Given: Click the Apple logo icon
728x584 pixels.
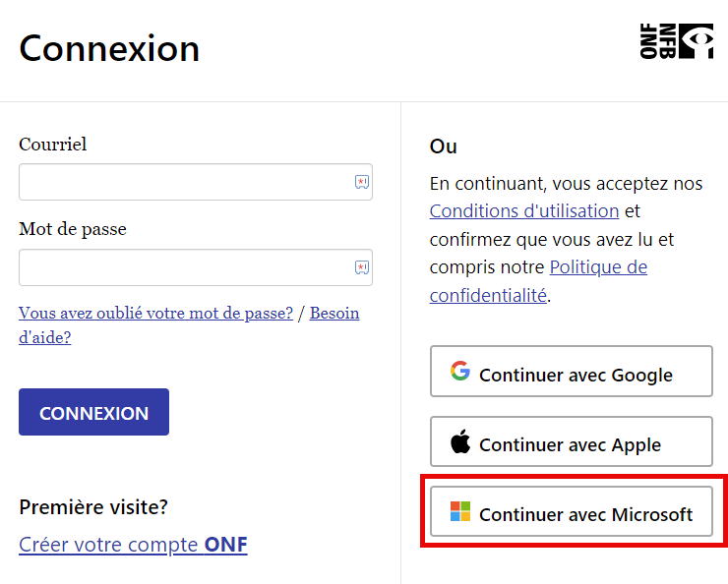Looking at the screenshot, I should (x=460, y=441).
